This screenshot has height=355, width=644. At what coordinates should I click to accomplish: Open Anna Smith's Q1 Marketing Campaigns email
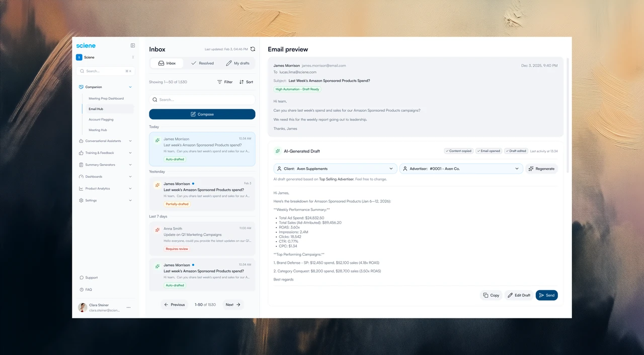pyautogui.click(x=202, y=239)
